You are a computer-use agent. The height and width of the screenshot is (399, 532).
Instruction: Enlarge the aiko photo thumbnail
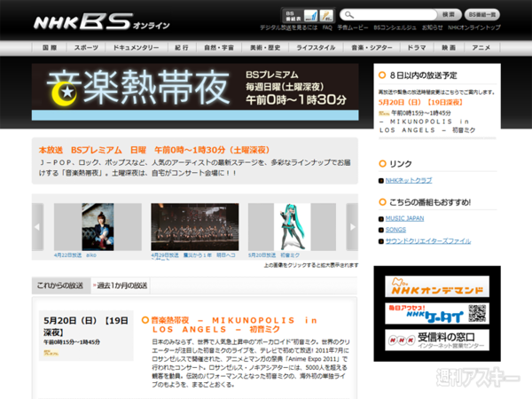[x=98, y=227]
